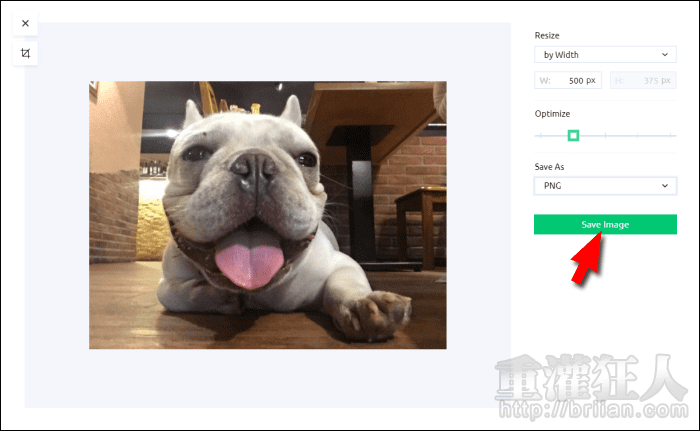Click the Optimize section label
700x431 pixels.
tap(553, 114)
